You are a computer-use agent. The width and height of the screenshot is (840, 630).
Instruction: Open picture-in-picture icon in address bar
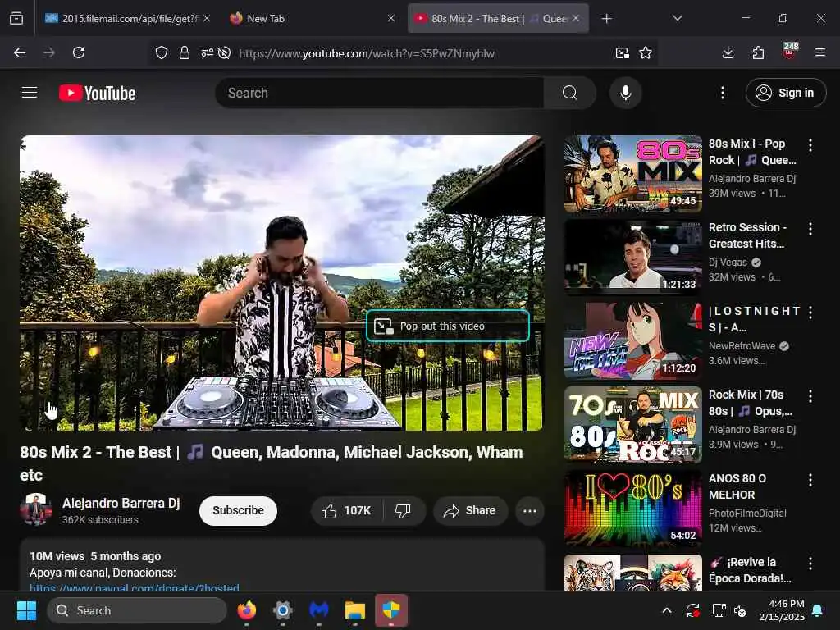click(x=622, y=52)
